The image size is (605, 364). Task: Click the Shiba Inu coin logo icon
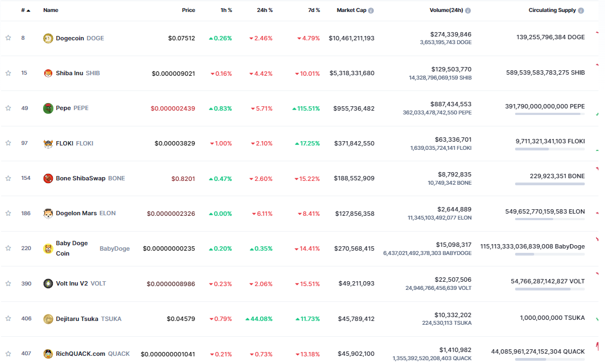pos(48,73)
